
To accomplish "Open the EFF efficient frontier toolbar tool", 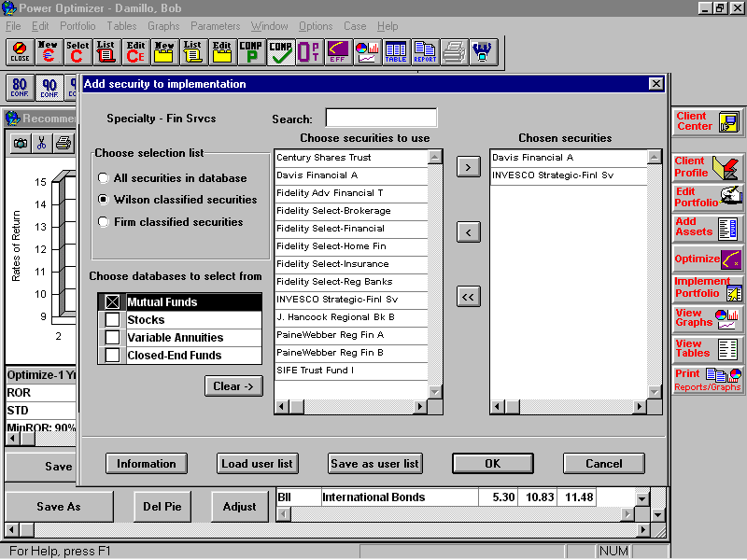I will point(336,53).
